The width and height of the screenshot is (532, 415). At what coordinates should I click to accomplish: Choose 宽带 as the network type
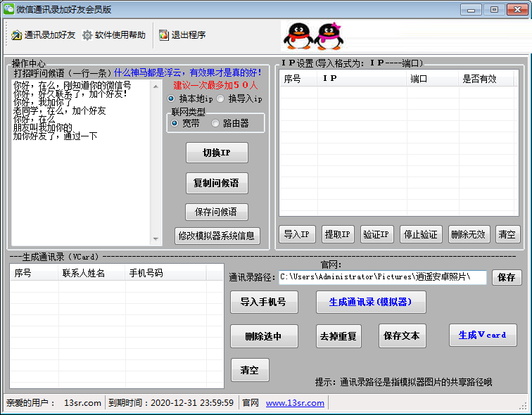[175, 123]
